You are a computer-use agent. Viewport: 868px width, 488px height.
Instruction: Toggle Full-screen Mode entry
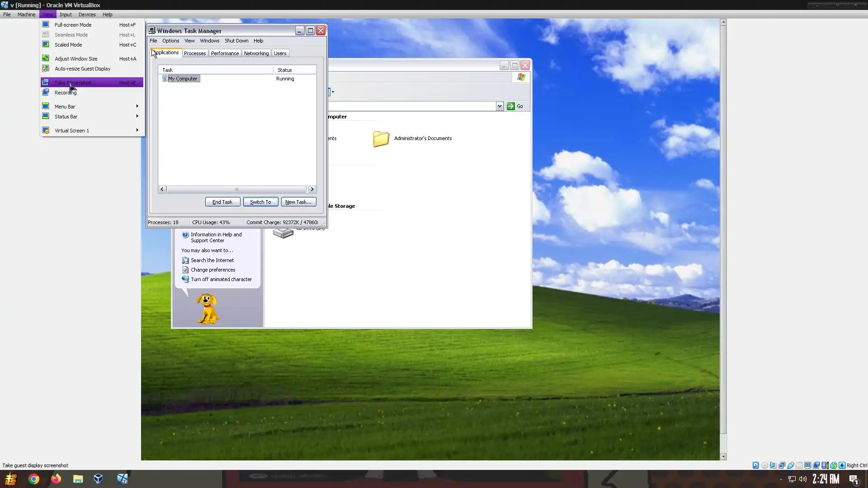click(x=73, y=25)
